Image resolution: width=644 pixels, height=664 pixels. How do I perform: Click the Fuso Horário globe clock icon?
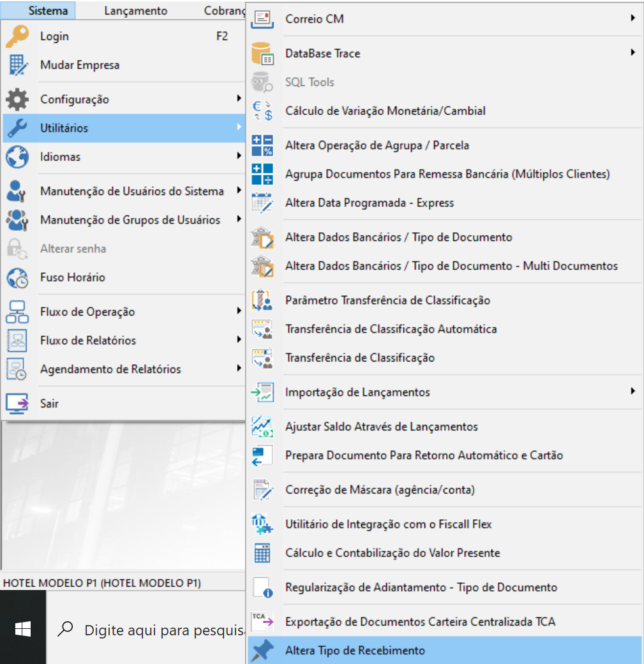[x=17, y=277]
